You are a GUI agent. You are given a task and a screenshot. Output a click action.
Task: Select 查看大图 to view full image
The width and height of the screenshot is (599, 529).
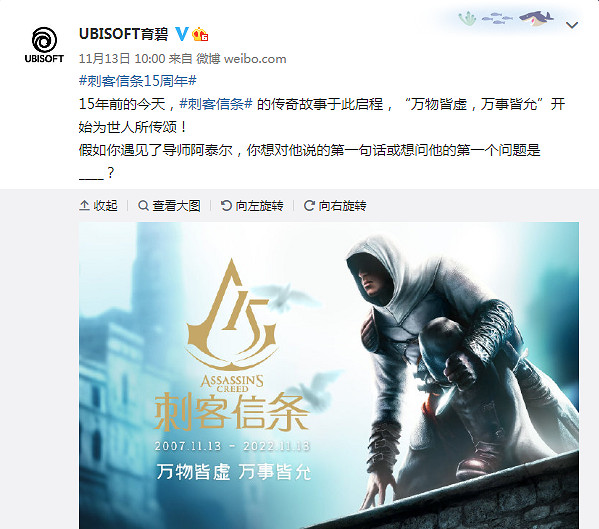coord(176,205)
